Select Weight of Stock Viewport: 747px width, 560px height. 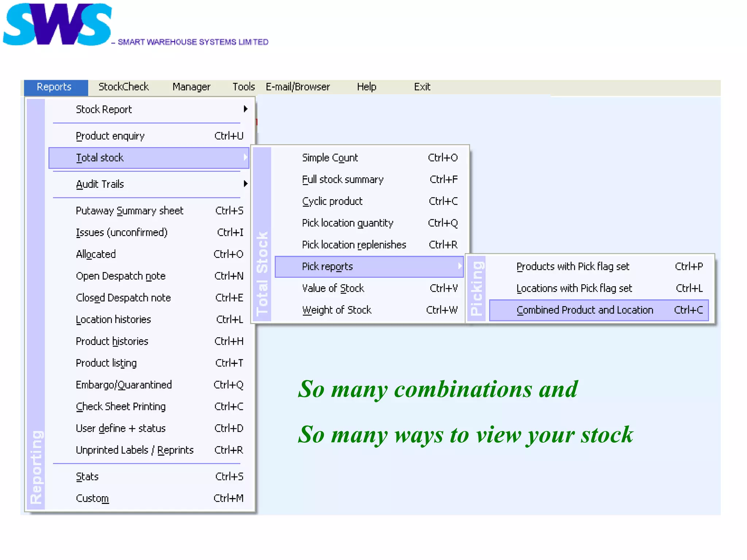(x=369, y=310)
